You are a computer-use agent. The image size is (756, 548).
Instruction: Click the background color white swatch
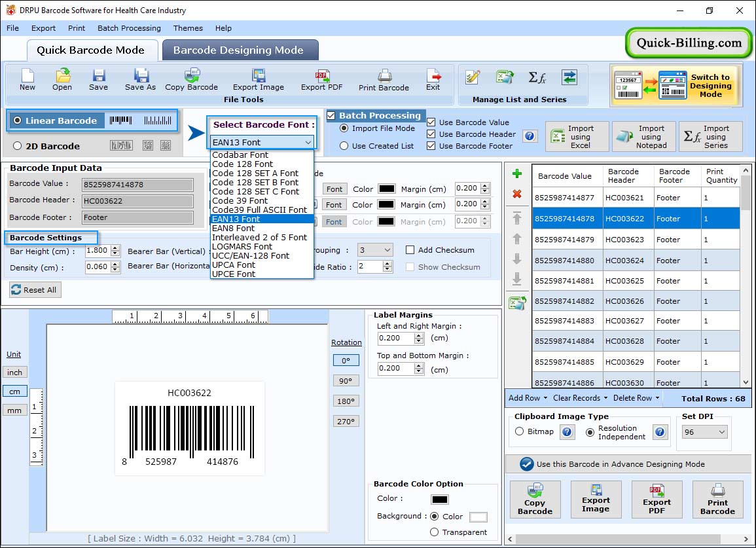click(478, 517)
